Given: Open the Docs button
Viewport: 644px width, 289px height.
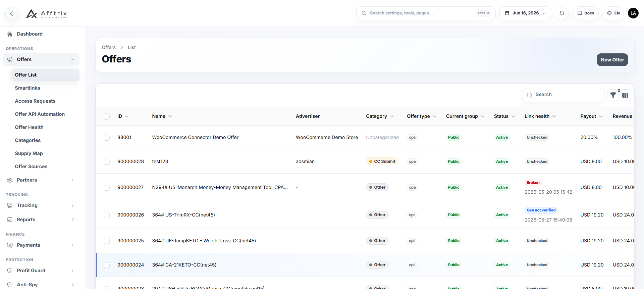Looking at the screenshot, I should [585, 13].
